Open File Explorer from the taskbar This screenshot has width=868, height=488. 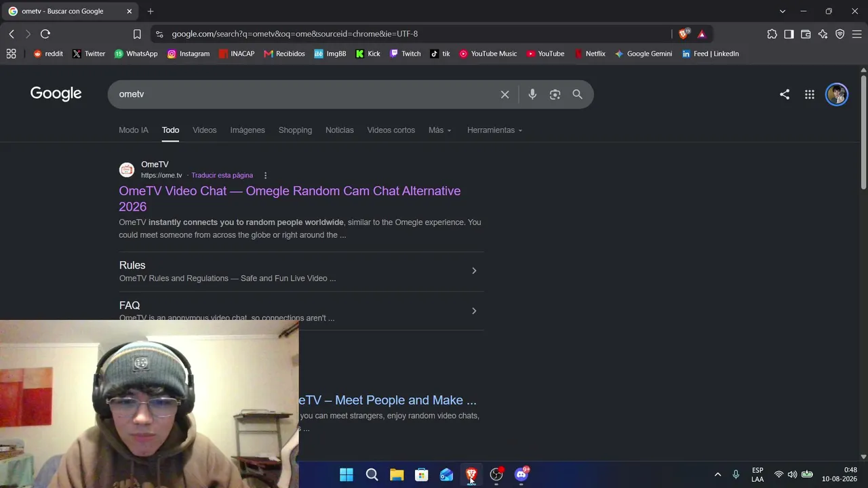(x=397, y=474)
